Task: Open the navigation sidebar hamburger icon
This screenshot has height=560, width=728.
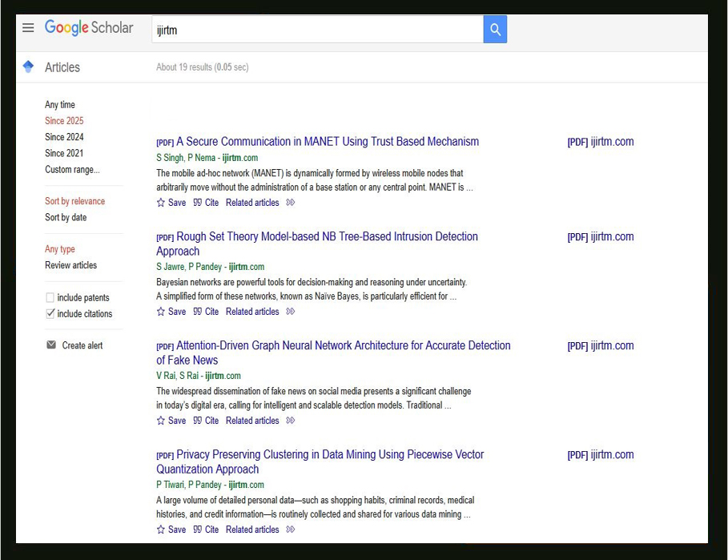Action: click(x=28, y=27)
